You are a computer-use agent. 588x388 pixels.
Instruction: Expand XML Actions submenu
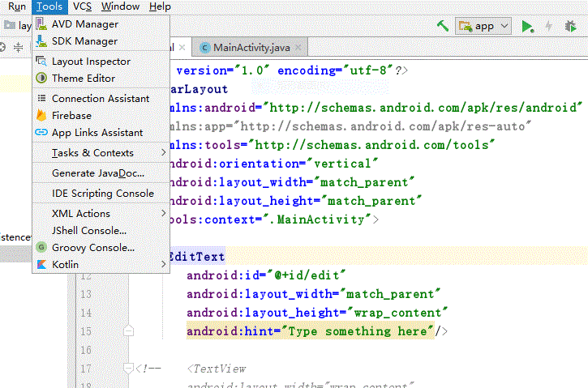[x=101, y=214]
